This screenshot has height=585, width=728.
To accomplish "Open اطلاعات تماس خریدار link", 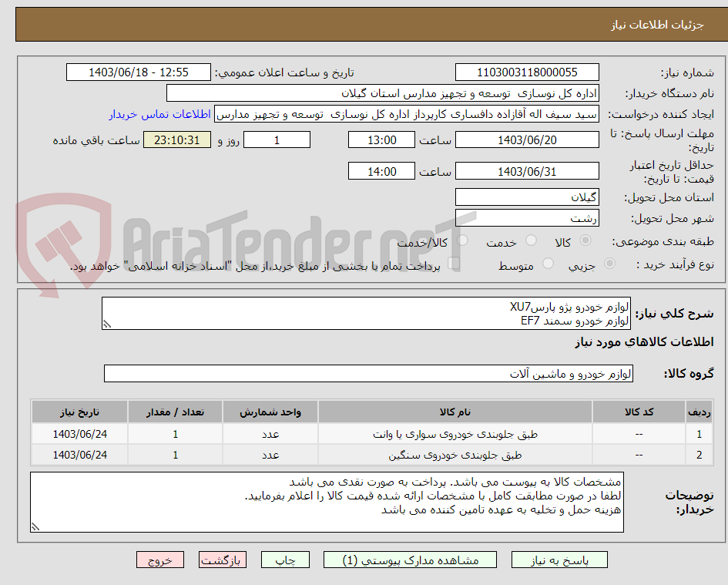I will click(159, 114).
